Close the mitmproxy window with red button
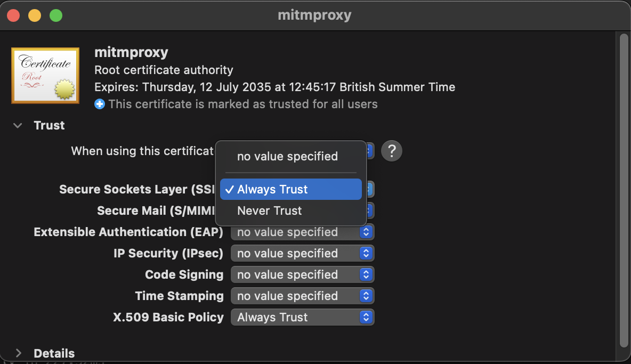The width and height of the screenshot is (631, 364). pyautogui.click(x=14, y=15)
